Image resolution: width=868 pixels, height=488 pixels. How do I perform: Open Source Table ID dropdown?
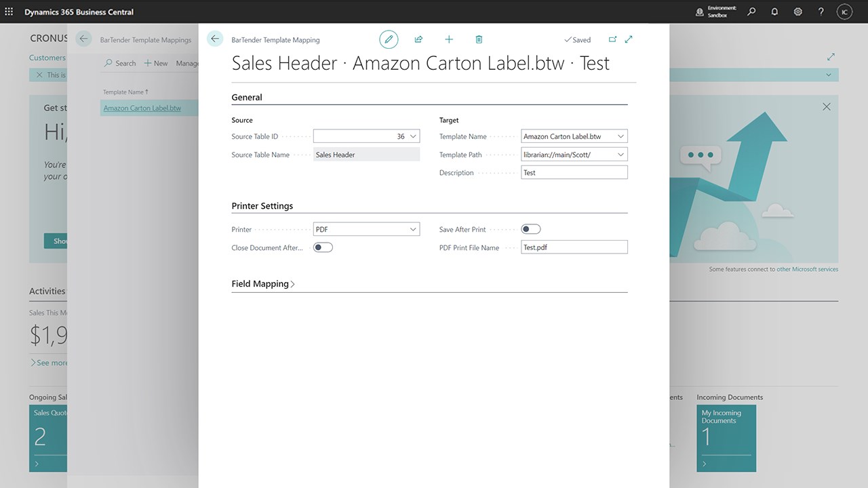[x=414, y=136]
